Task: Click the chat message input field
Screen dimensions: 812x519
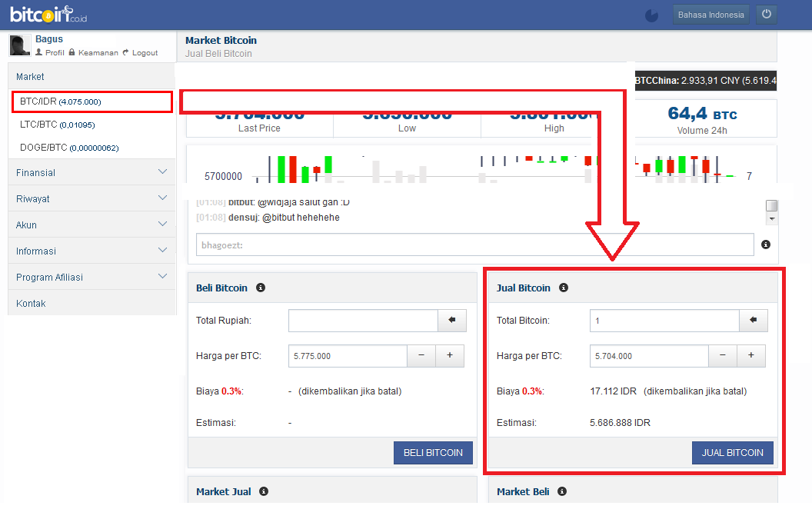Action: [x=475, y=245]
